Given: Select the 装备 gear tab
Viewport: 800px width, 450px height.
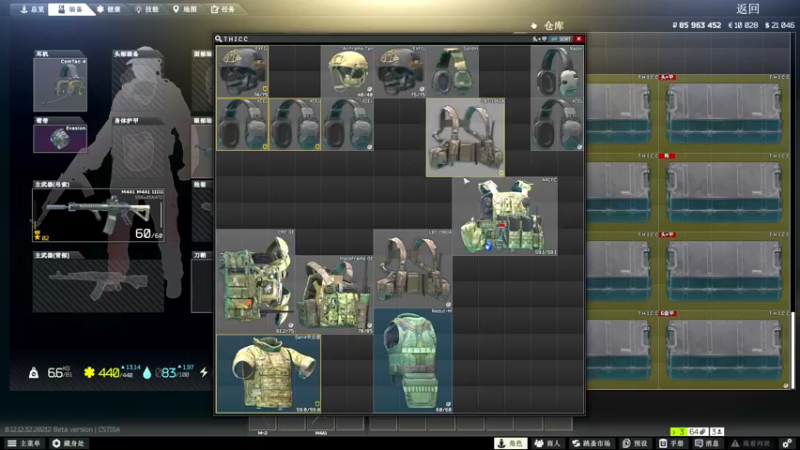Looking at the screenshot, I should (70, 9).
